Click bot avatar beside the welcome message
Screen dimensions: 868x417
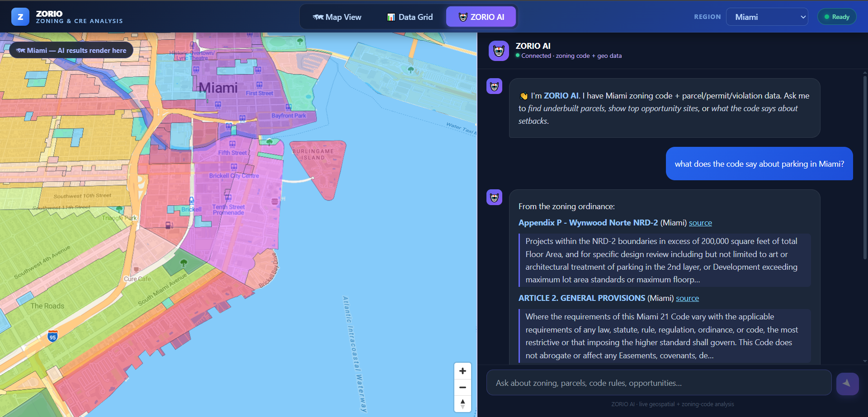(x=494, y=86)
